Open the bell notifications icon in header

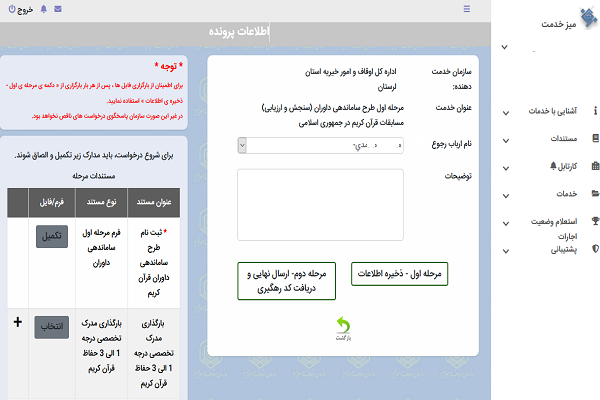pos(43,9)
